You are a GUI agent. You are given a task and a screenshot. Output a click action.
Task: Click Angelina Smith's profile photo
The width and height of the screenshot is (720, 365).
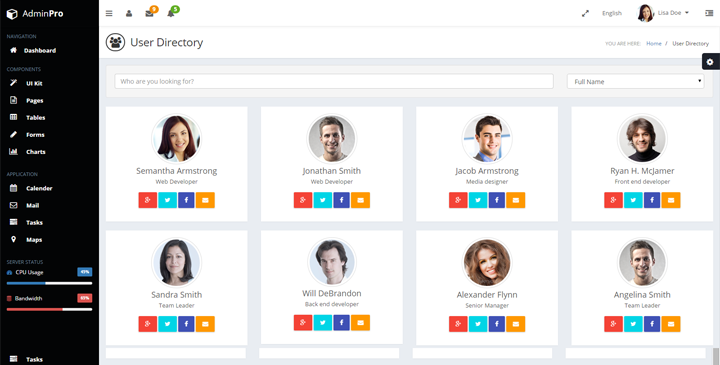click(x=642, y=262)
